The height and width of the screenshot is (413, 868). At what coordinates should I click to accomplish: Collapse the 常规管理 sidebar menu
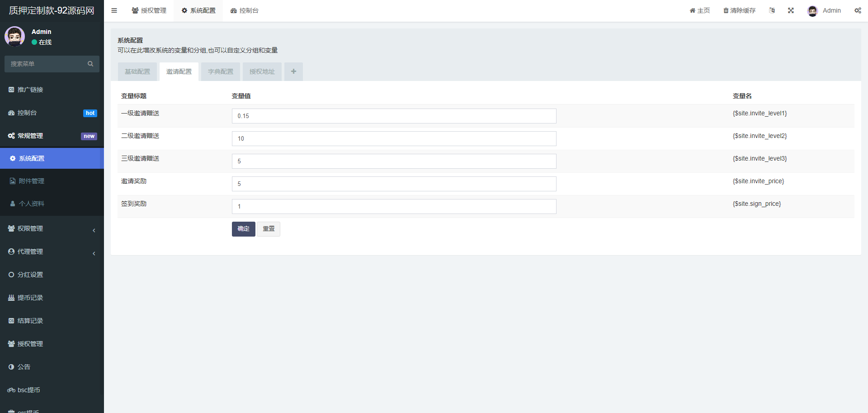point(52,136)
